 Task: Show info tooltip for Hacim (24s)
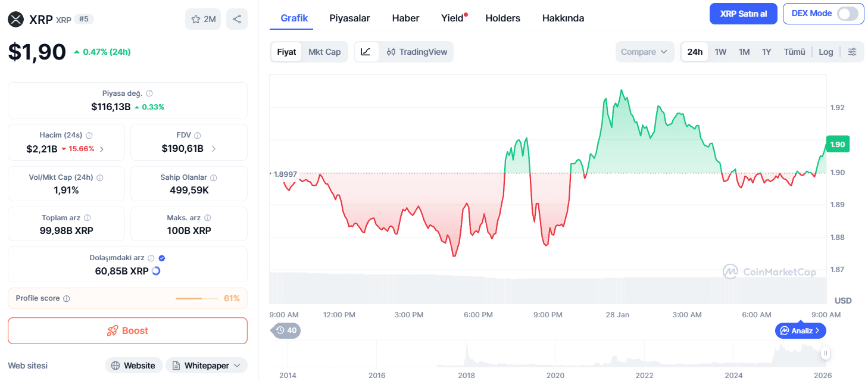tap(89, 135)
